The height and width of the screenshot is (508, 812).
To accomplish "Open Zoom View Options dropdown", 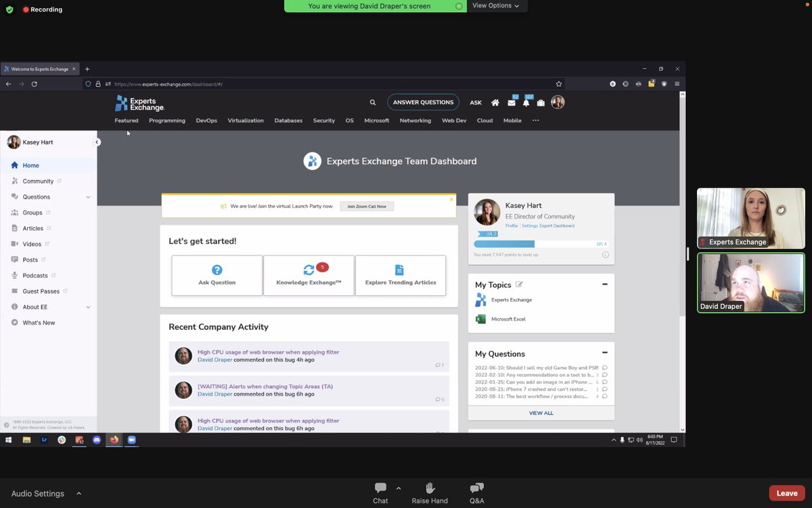I will tap(496, 5).
